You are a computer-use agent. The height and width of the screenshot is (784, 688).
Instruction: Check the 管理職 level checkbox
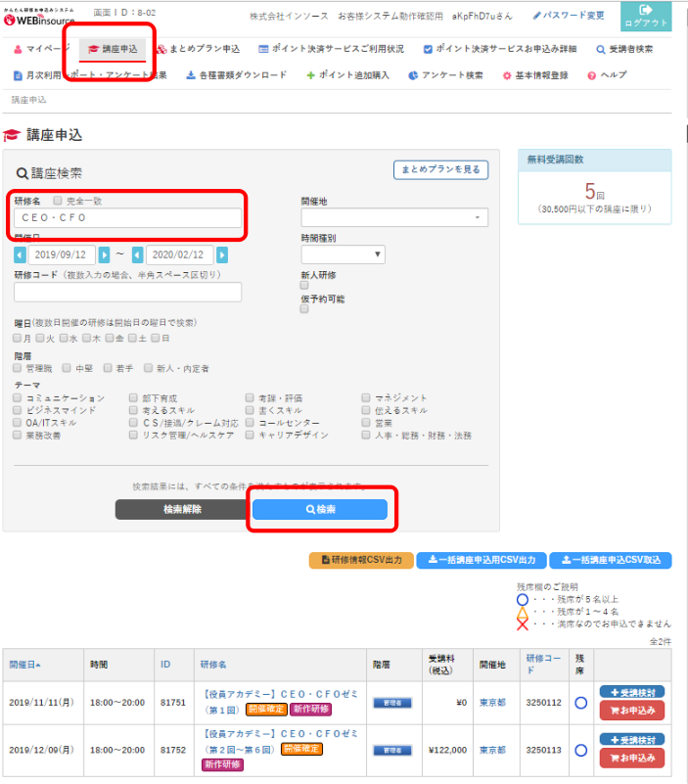point(17,368)
